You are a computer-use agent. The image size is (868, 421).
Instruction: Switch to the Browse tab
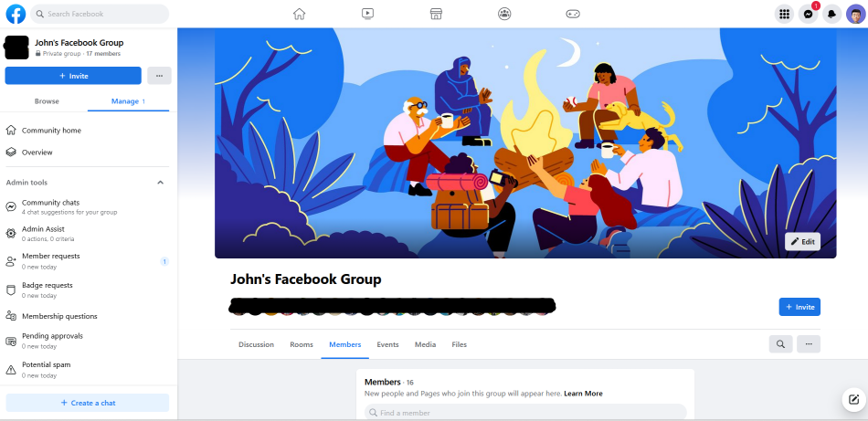(47, 101)
